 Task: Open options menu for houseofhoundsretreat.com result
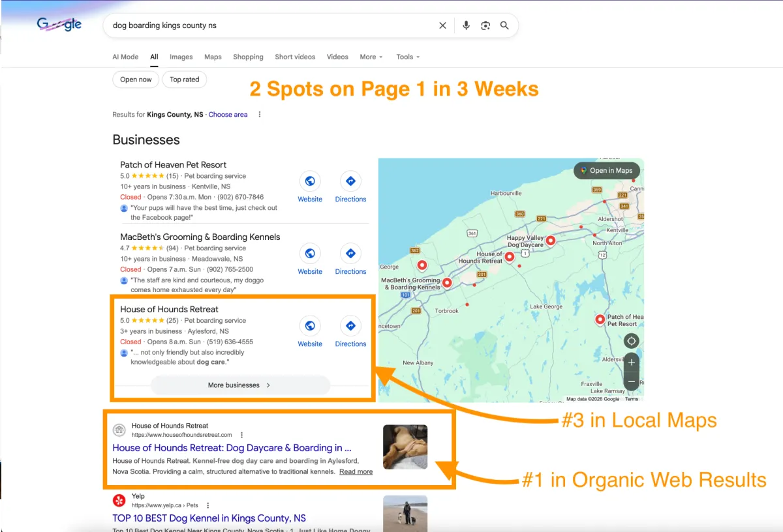[x=242, y=435]
